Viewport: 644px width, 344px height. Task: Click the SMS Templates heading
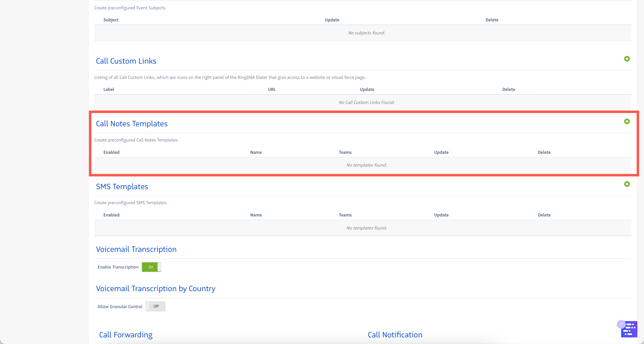[122, 186]
